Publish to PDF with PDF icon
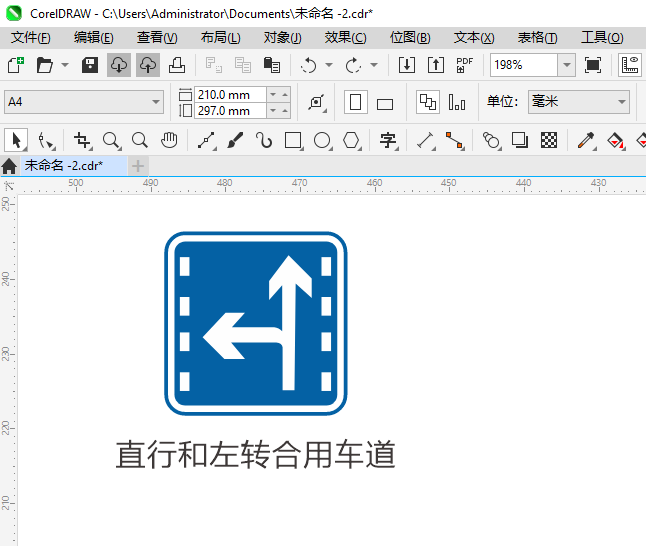This screenshot has height=546, width=646. coord(464,65)
